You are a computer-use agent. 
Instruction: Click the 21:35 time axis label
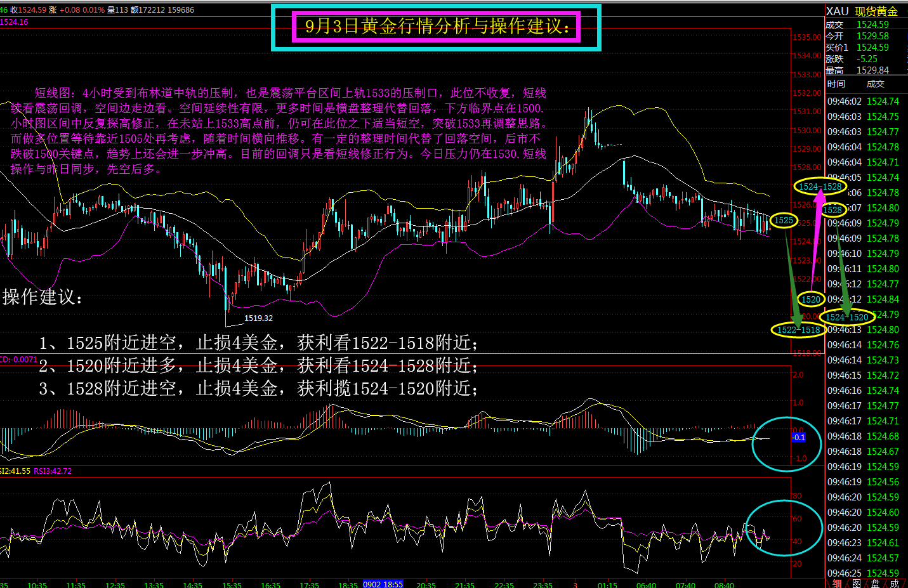point(464,584)
